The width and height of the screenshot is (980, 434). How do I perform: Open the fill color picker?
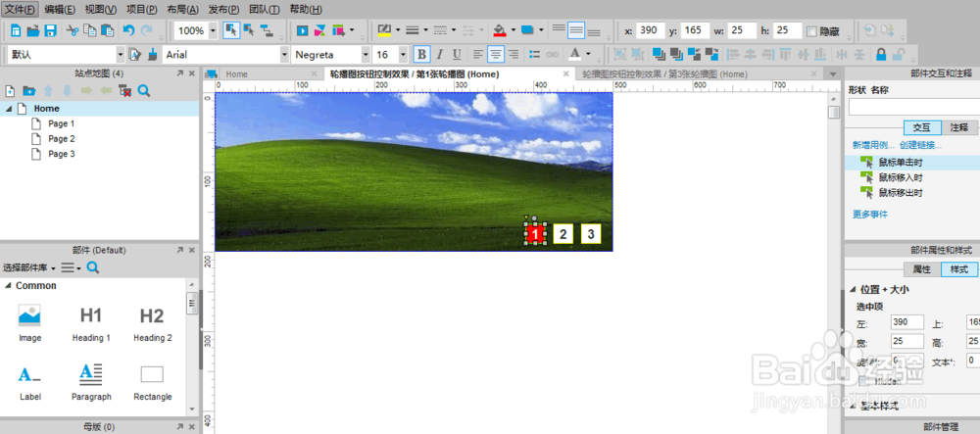click(500, 30)
